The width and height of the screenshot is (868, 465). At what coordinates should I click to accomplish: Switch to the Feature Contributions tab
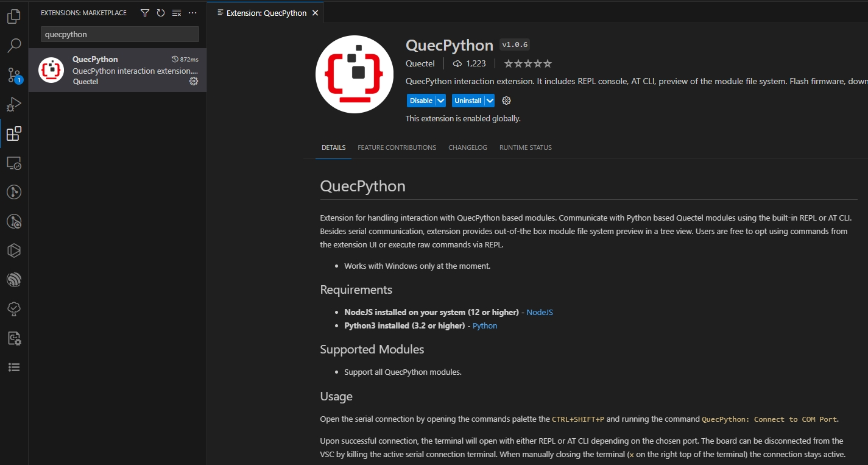397,147
